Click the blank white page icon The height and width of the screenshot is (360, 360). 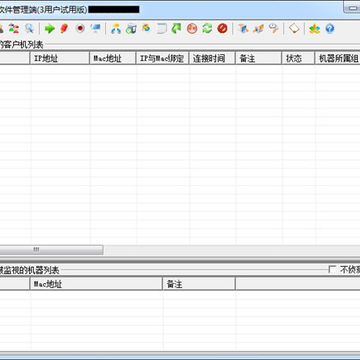[x=161, y=29]
